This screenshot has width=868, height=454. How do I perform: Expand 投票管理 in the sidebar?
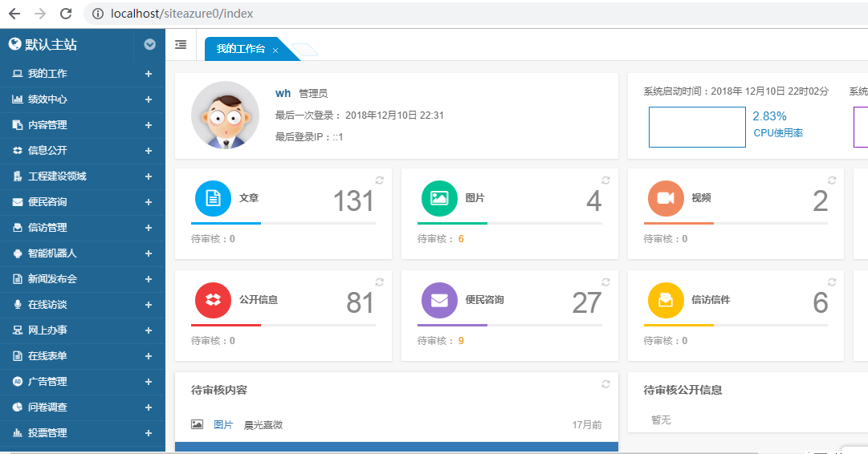(149, 433)
